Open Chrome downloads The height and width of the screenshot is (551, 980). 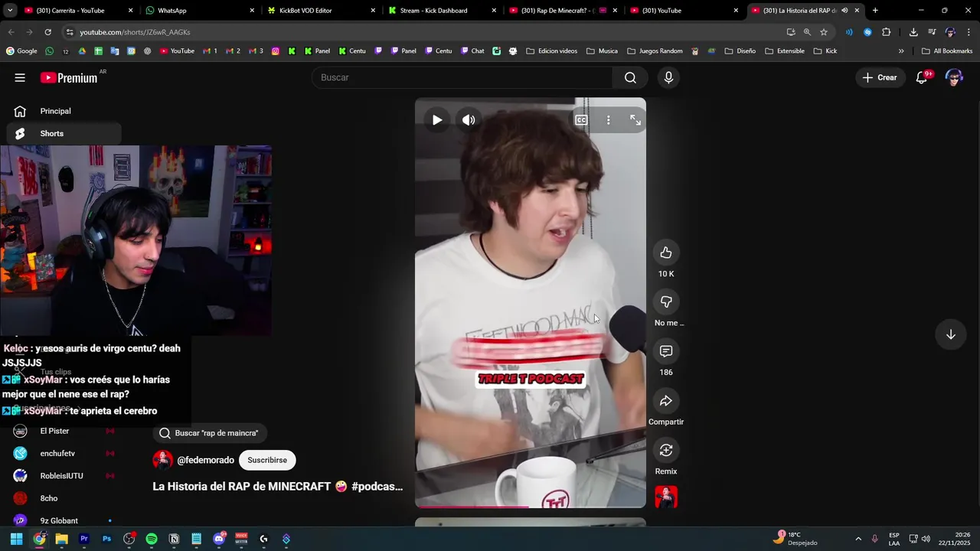pos(913,32)
